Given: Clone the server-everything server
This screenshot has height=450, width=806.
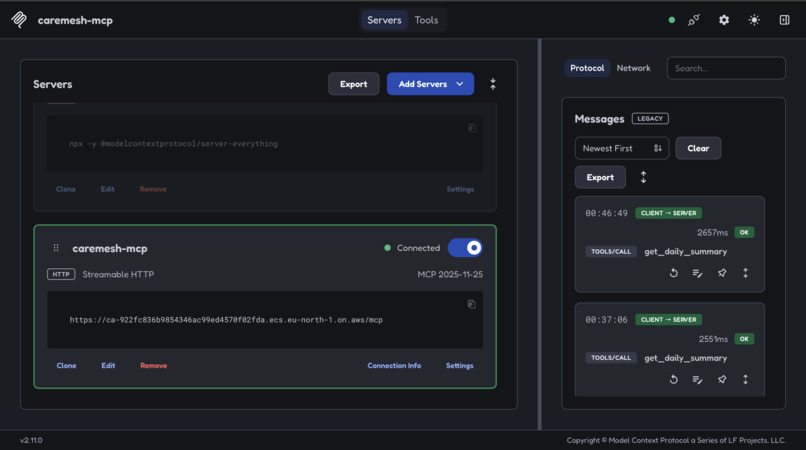Looking at the screenshot, I should pyautogui.click(x=66, y=189).
